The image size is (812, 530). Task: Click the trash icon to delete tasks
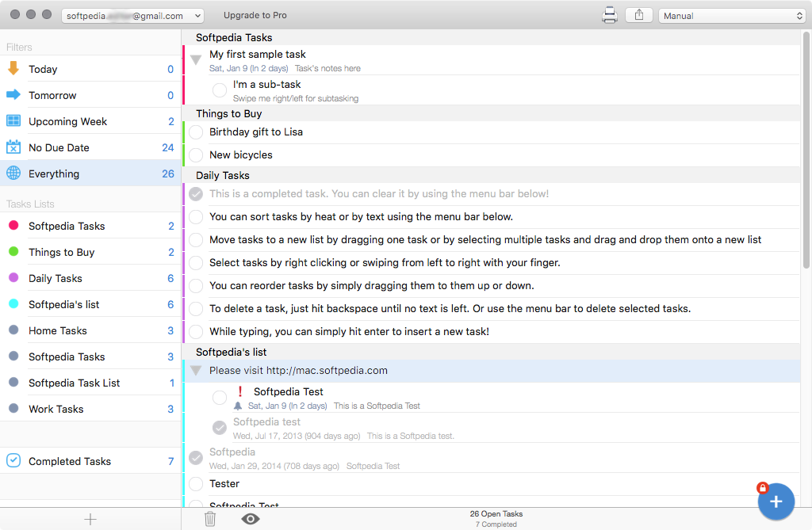[209, 519]
